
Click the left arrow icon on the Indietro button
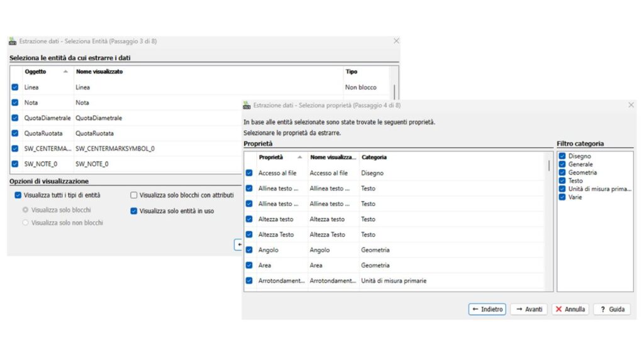pos(476,309)
